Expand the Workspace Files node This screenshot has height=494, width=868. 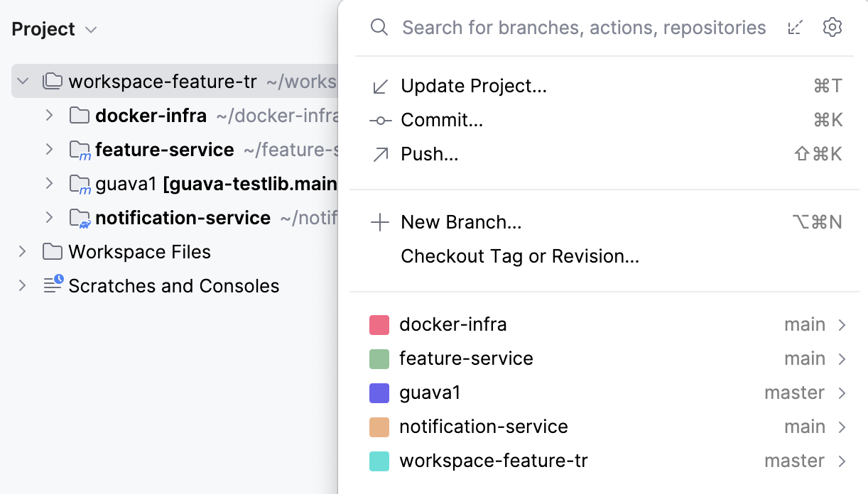pyautogui.click(x=21, y=252)
